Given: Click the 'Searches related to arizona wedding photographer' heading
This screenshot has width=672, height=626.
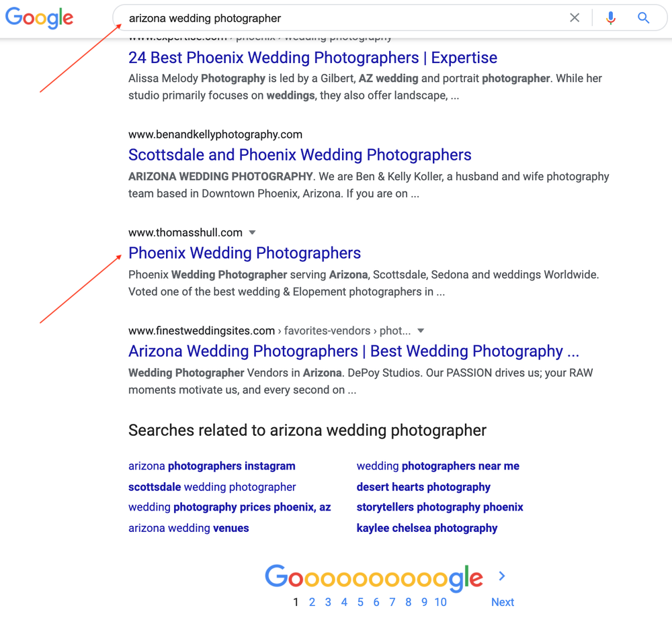Looking at the screenshot, I should point(307,431).
